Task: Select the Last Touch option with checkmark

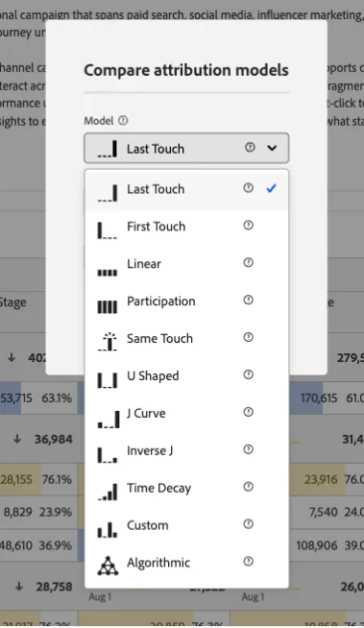Action: click(186, 189)
